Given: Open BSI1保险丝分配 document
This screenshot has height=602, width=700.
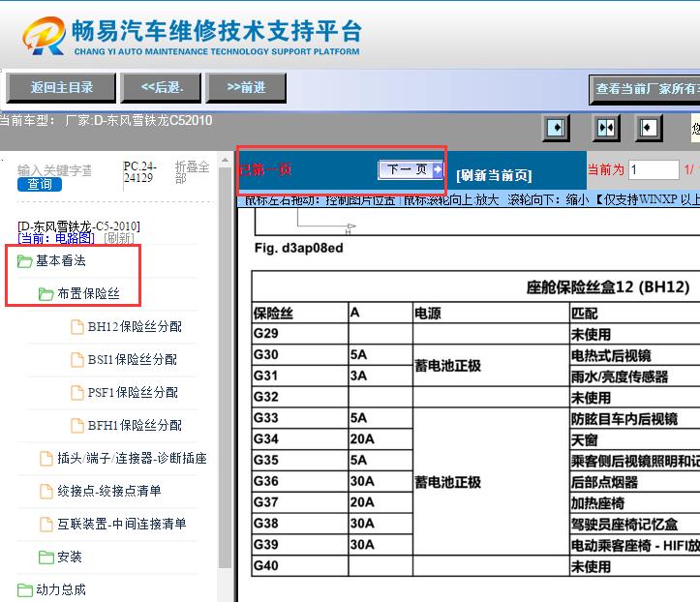Looking at the screenshot, I should [132, 359].
